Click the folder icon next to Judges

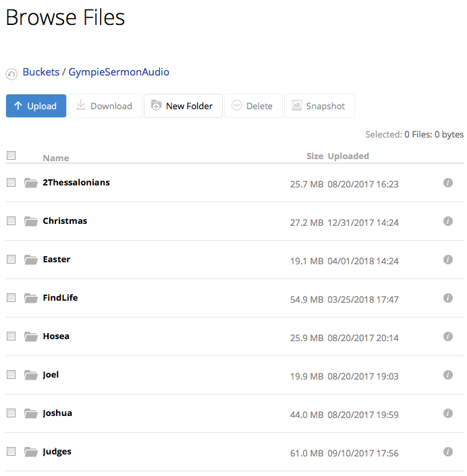click(31, 452)
